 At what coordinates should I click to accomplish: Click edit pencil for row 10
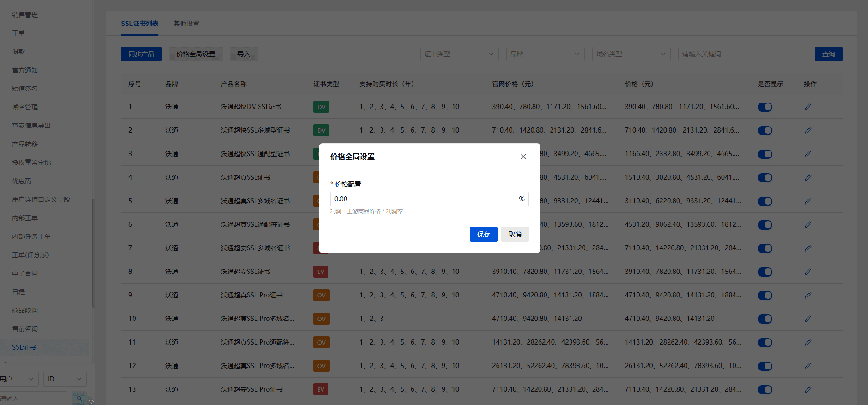808,319
